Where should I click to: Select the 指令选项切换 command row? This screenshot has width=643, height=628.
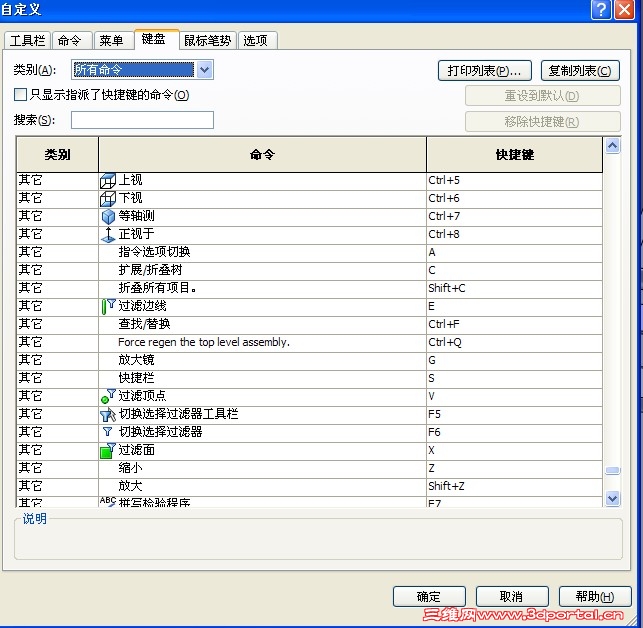coord(310,252)
